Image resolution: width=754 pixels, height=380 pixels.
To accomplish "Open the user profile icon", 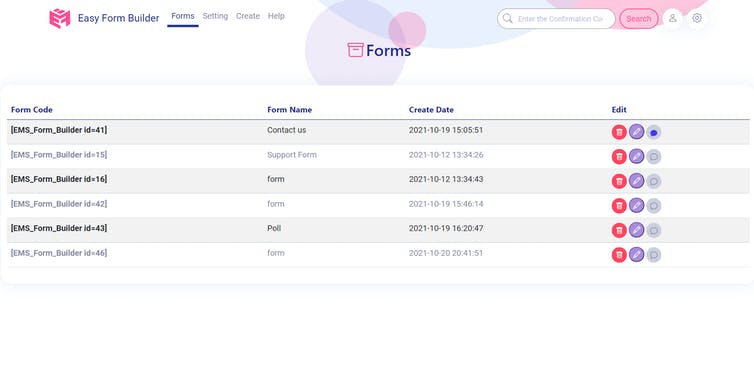I will pyautogui.click(x=672, y=18).
